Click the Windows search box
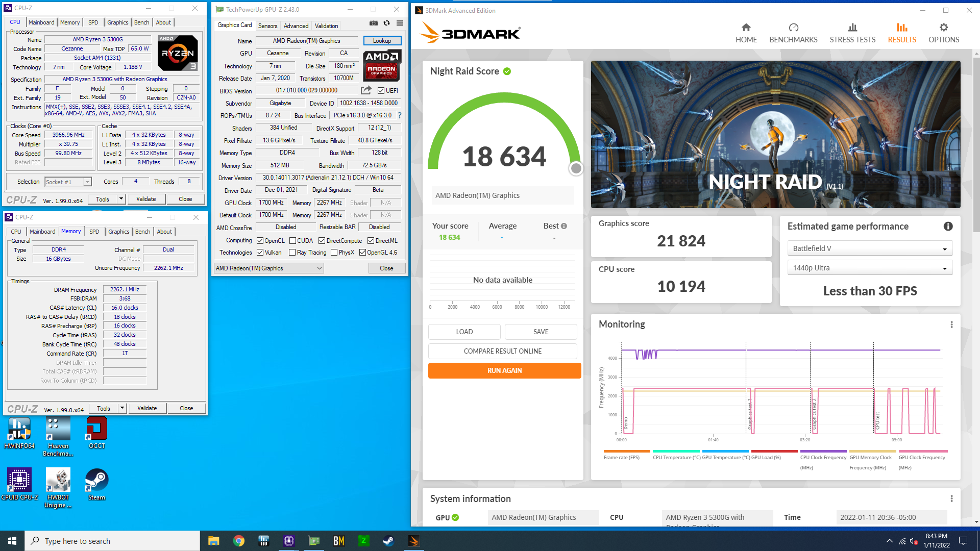This screenshot has width=980, height=551. click(x=112, y=541)
